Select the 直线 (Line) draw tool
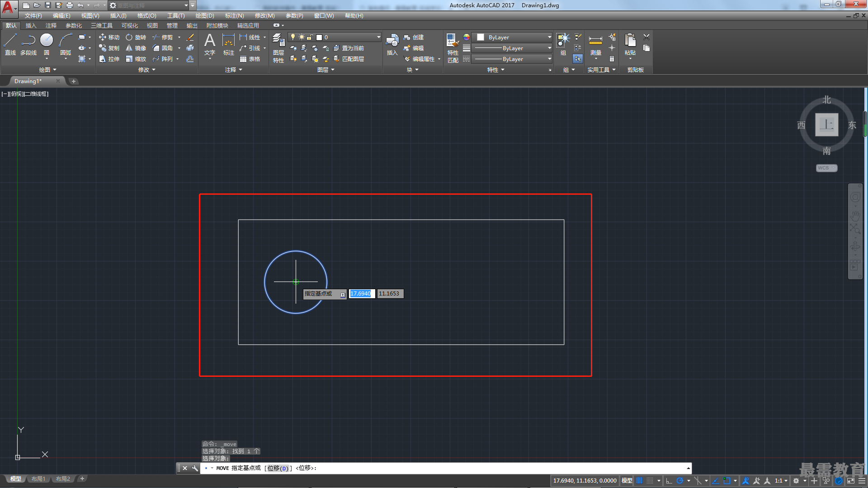868x488 pixels. (10, 45)
